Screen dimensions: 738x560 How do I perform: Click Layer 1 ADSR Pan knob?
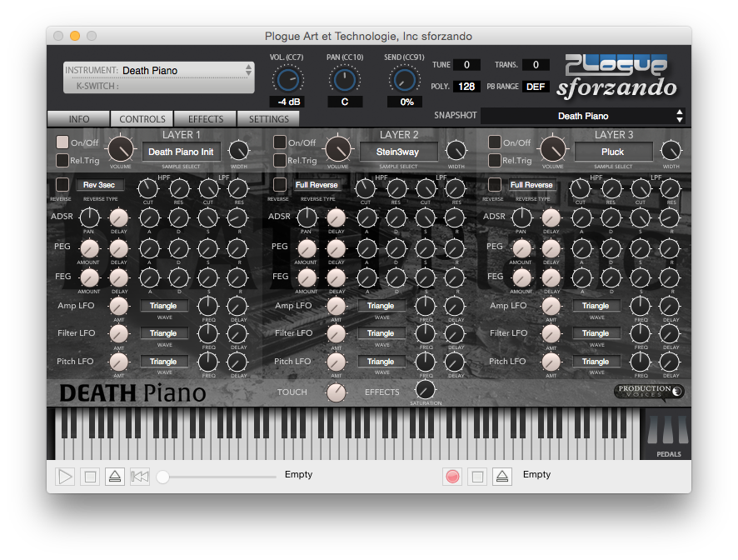click(x=89, y=218)
